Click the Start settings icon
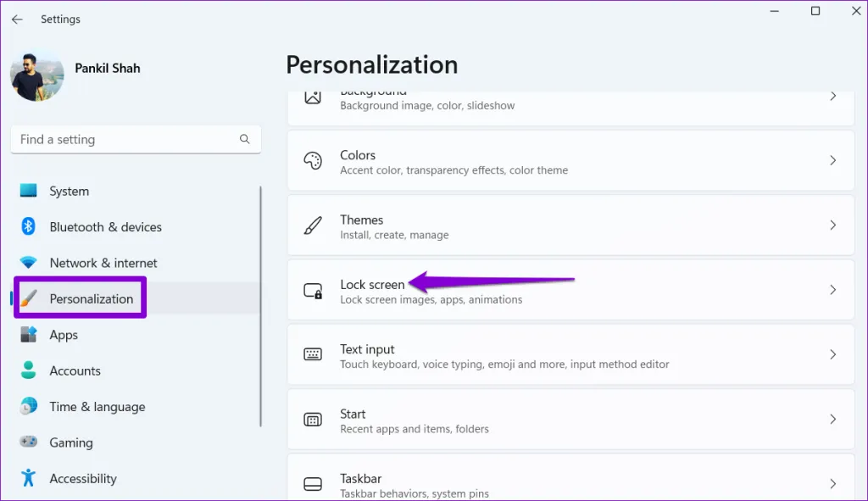868x501 pixels. pos(313,420)
